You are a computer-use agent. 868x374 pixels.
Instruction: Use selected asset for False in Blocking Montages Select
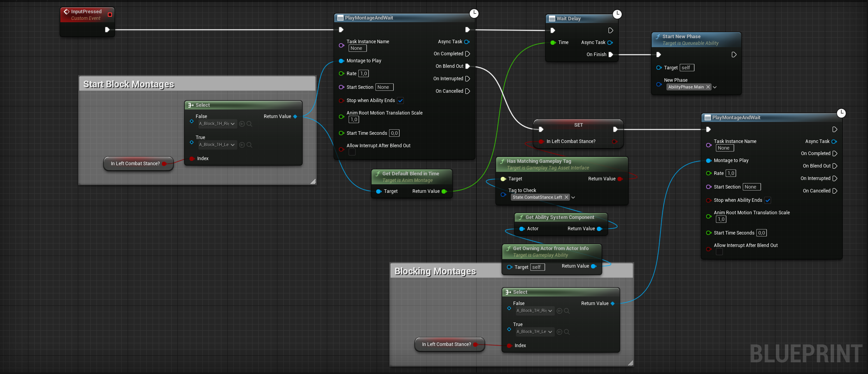(559, 311)
